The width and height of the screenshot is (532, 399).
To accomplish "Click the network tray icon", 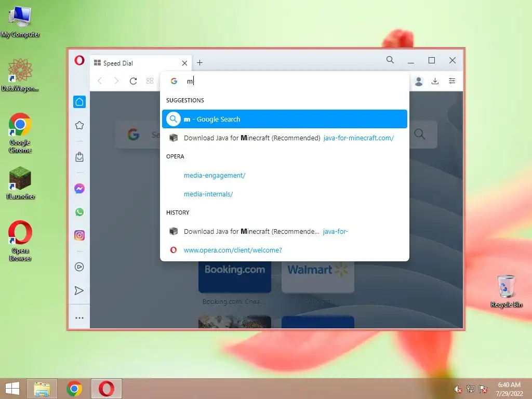I will tap(471, 389).
